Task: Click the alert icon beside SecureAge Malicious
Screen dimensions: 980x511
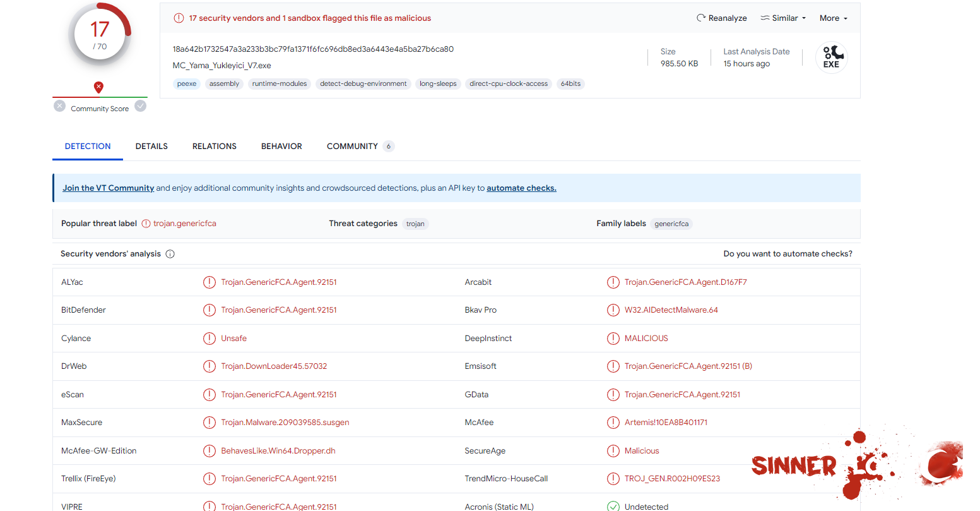Action: coord(613,451)
